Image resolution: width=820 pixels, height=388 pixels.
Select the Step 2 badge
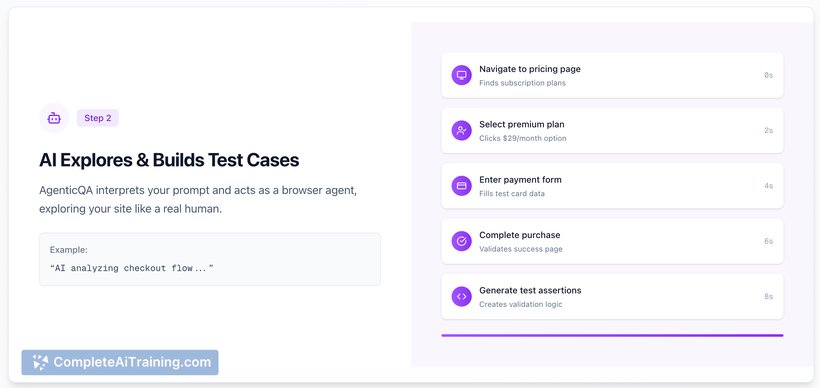point(98,118)
